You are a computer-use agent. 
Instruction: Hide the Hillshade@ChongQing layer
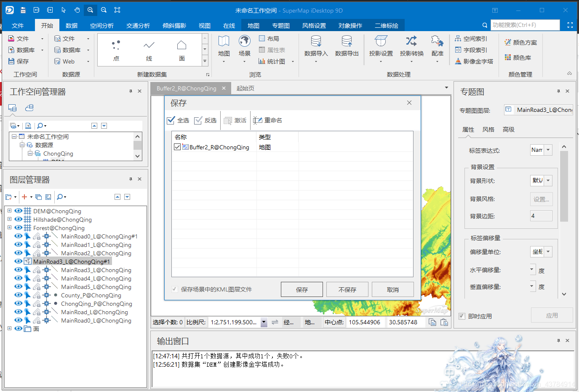(x=19, y=219)
